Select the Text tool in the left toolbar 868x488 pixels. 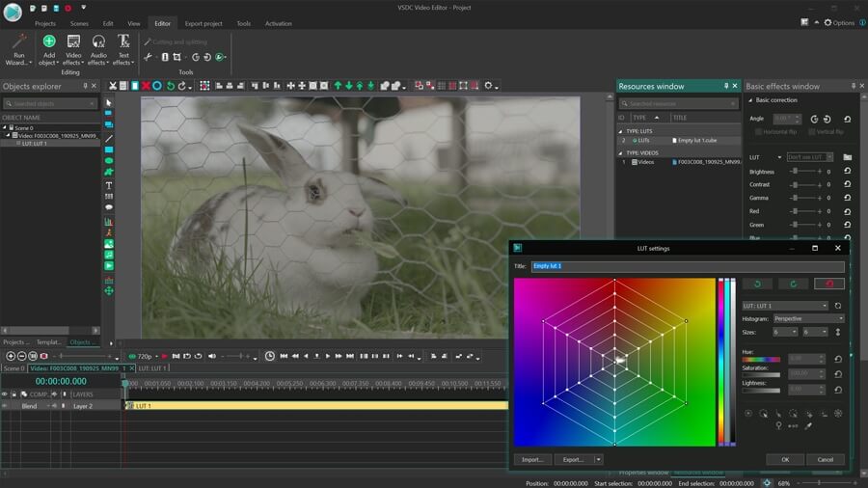pos(109,185)
